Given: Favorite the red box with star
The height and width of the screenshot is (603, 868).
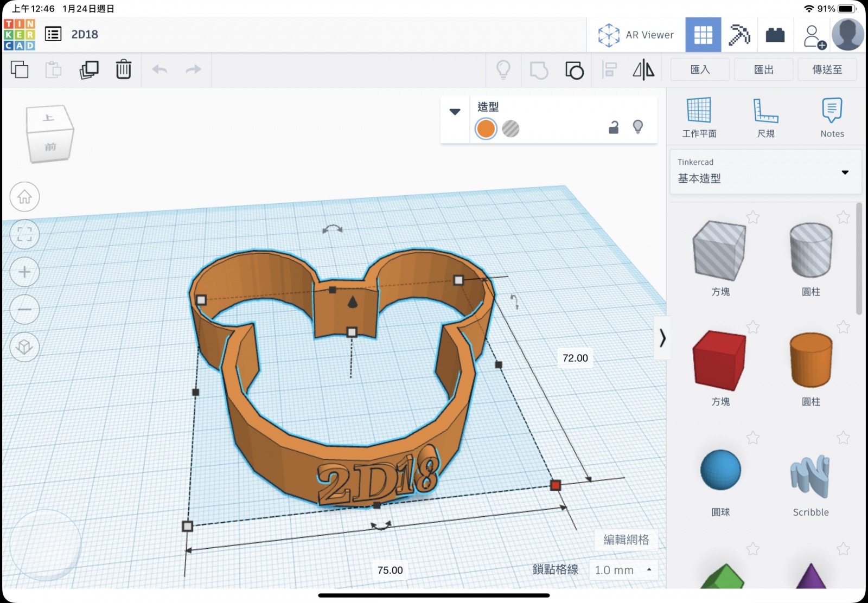Looking at the screenshot, I should [x=752, y=327].
